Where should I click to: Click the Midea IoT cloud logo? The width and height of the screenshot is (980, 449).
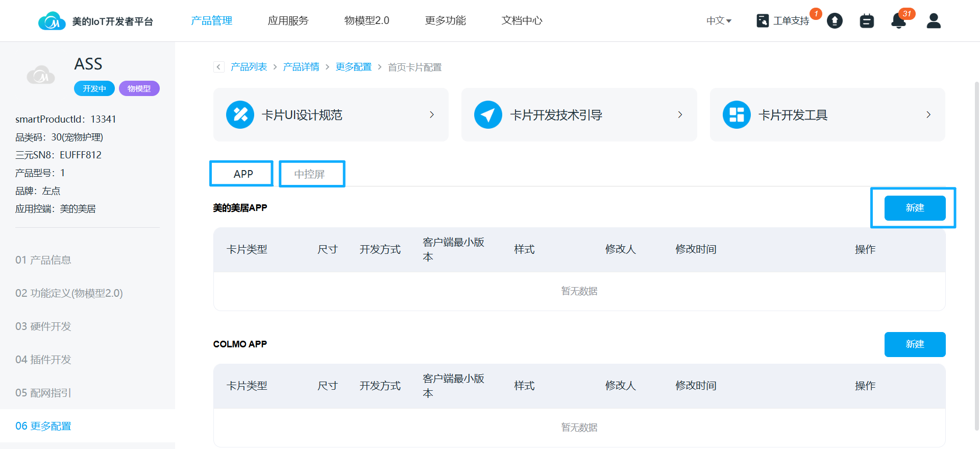52,21
